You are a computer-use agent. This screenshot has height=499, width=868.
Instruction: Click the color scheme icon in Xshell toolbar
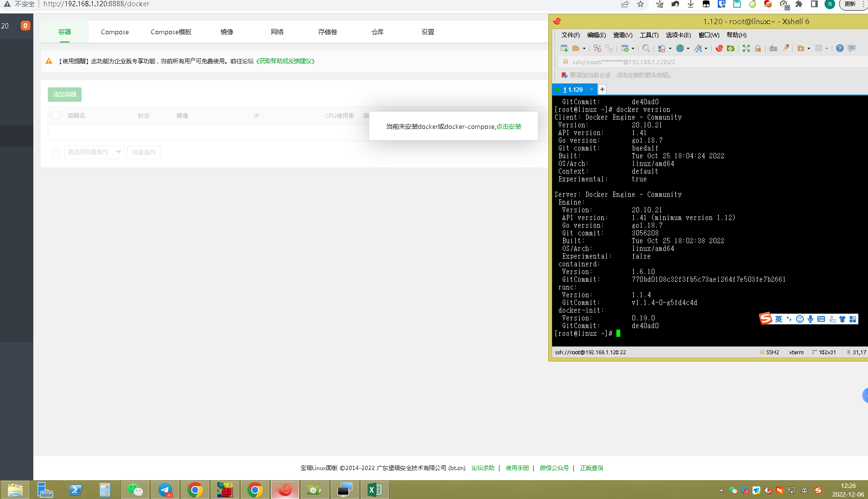pyautogui.click(x=662, y=48)
